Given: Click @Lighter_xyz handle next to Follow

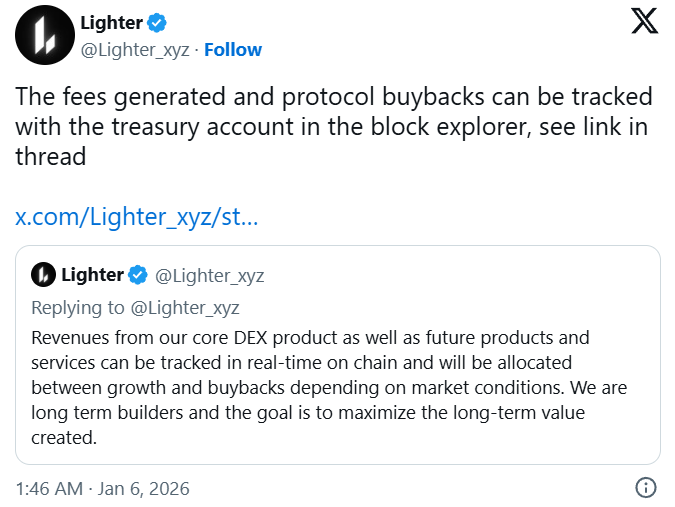Looking at the screenshot, I should (135, 49).
